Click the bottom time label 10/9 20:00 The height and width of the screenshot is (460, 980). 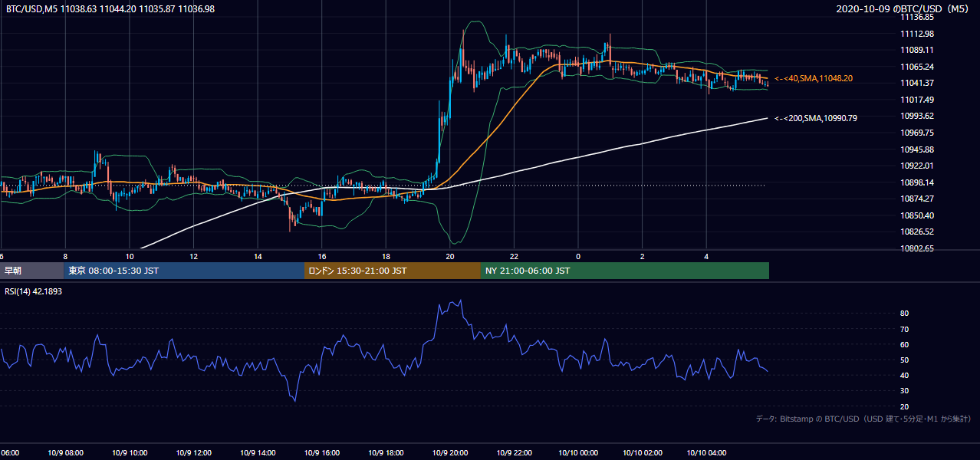point(450,453)
